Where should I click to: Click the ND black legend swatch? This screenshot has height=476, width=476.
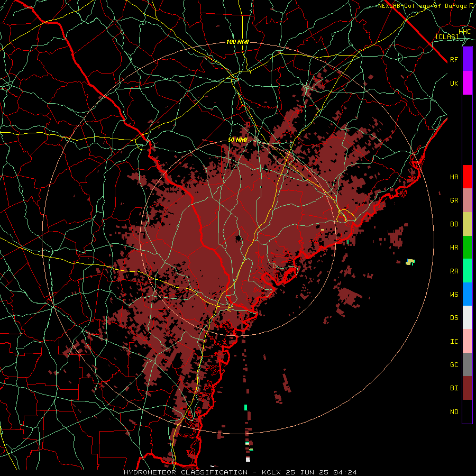click(x=467, y=411)
